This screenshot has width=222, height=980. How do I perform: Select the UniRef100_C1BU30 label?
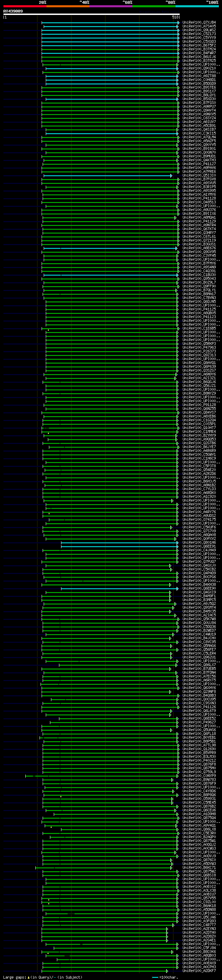pos(199,275)
